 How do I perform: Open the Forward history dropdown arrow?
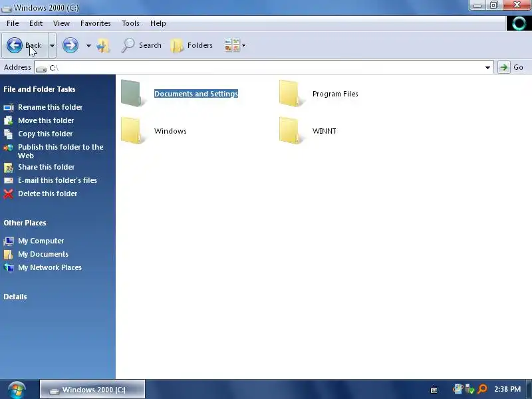coord(88,45)
